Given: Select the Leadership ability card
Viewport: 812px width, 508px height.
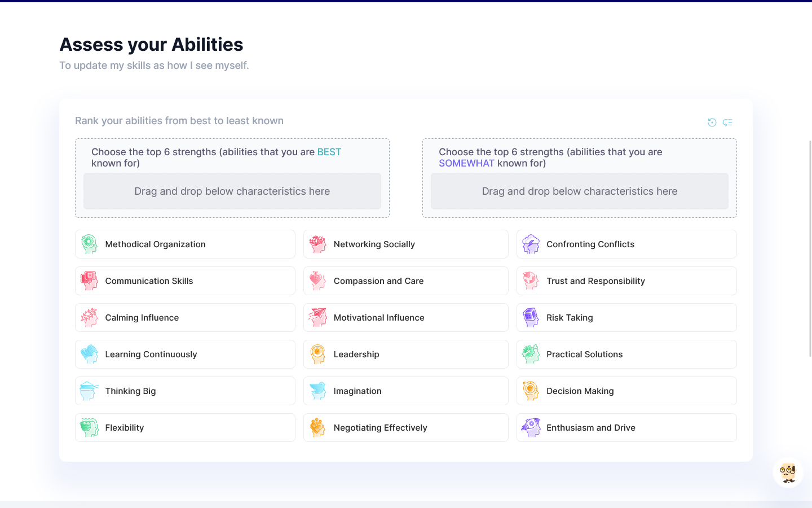Looking at the screenshot, I should (405, 354).
